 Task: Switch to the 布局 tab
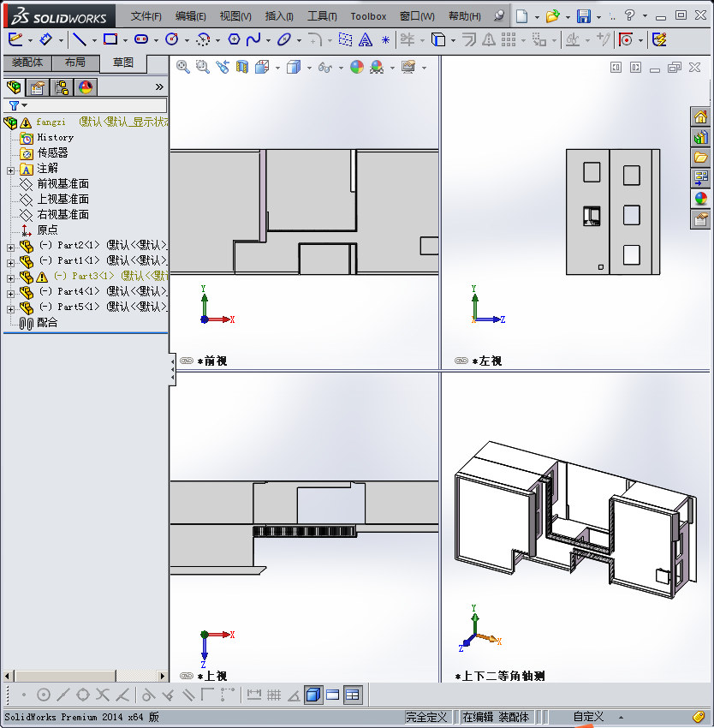[x=75, y=63]
